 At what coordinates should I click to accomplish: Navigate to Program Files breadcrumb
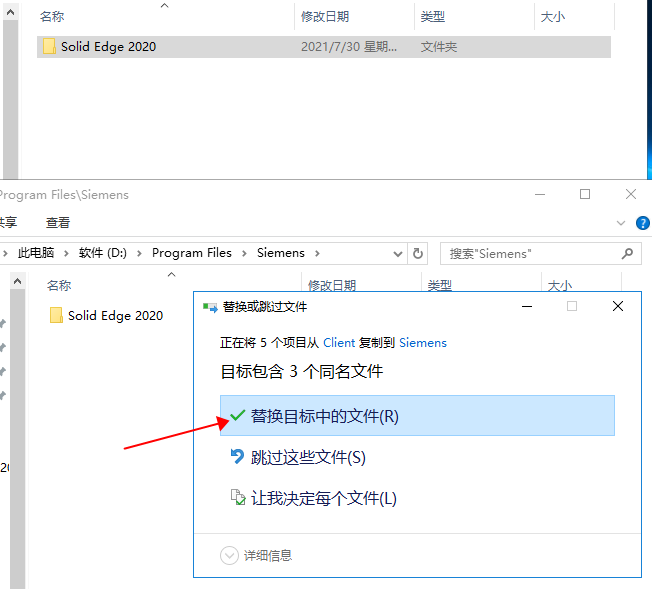point(191,253)
